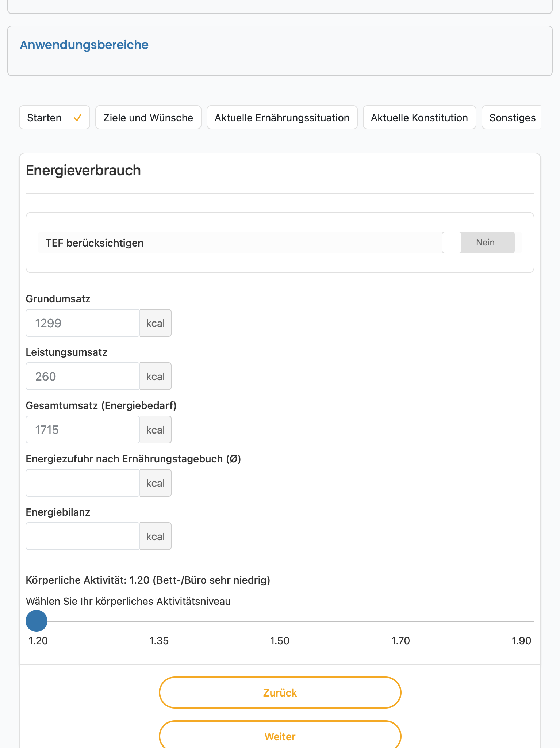Click the kcal unit next to Grundumsatz
Viewport: 560px width, 748px height.
pos(156,323)
